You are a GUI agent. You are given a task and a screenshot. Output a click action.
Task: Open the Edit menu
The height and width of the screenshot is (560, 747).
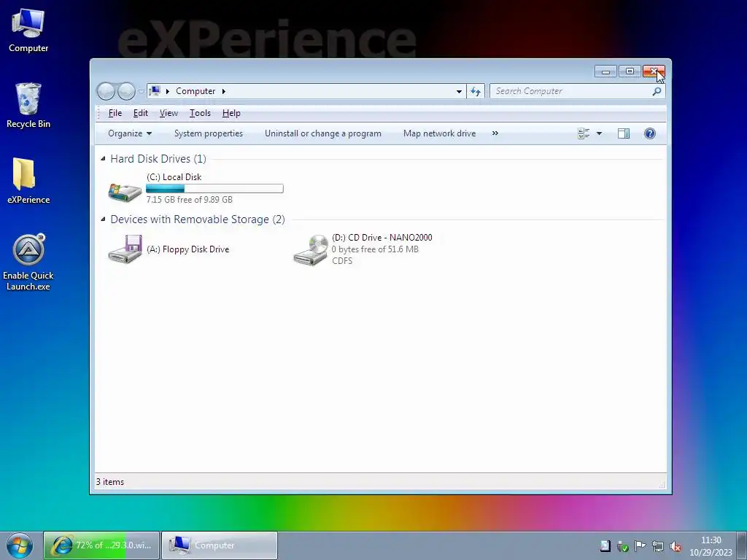[x=141, y=113]
